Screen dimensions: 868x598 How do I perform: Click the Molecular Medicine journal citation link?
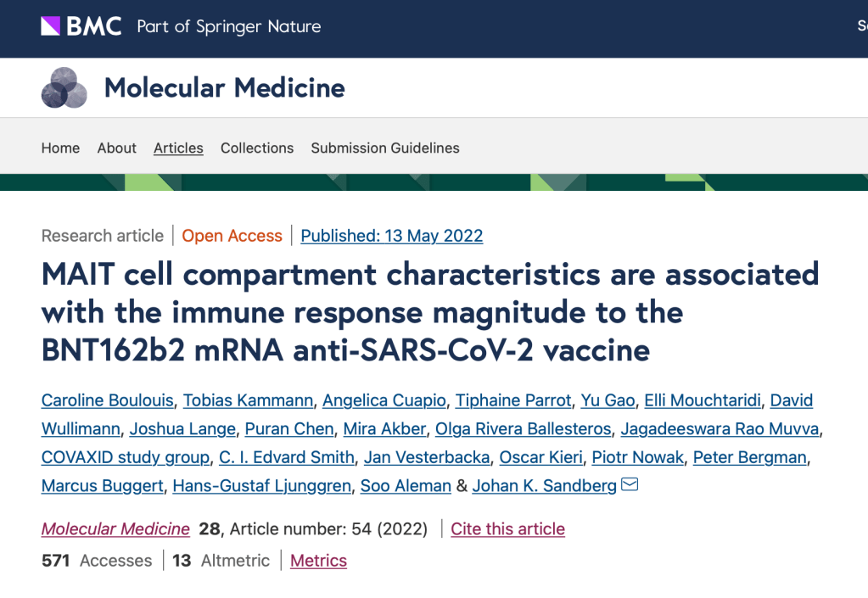coord(115,528)
